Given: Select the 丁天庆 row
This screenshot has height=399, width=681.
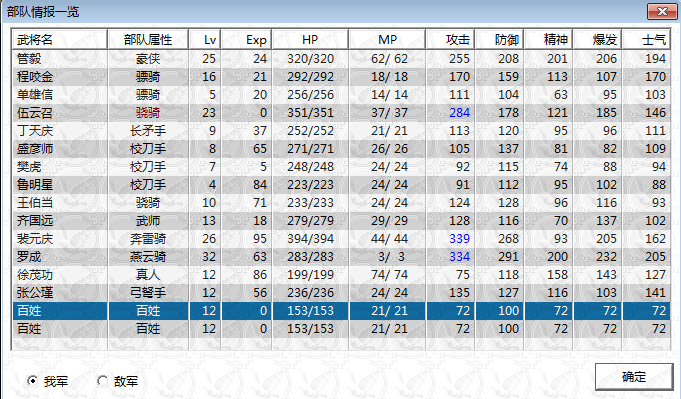Looking at the screenshot, I should click(x=341, y=131).
